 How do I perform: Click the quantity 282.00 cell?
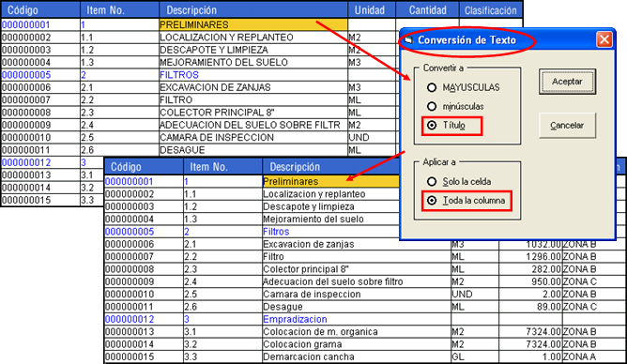(x=530, y=269)
